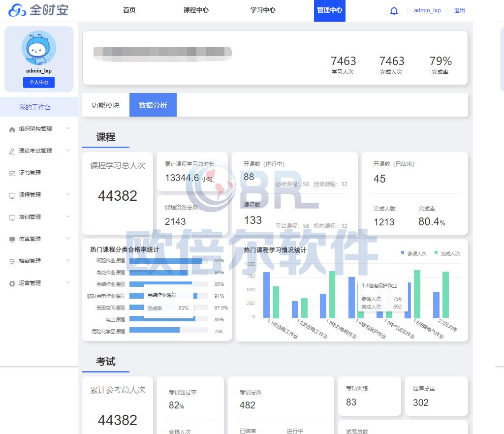Click the notification bell icon

pyautogui.click(x=394, y=10)
